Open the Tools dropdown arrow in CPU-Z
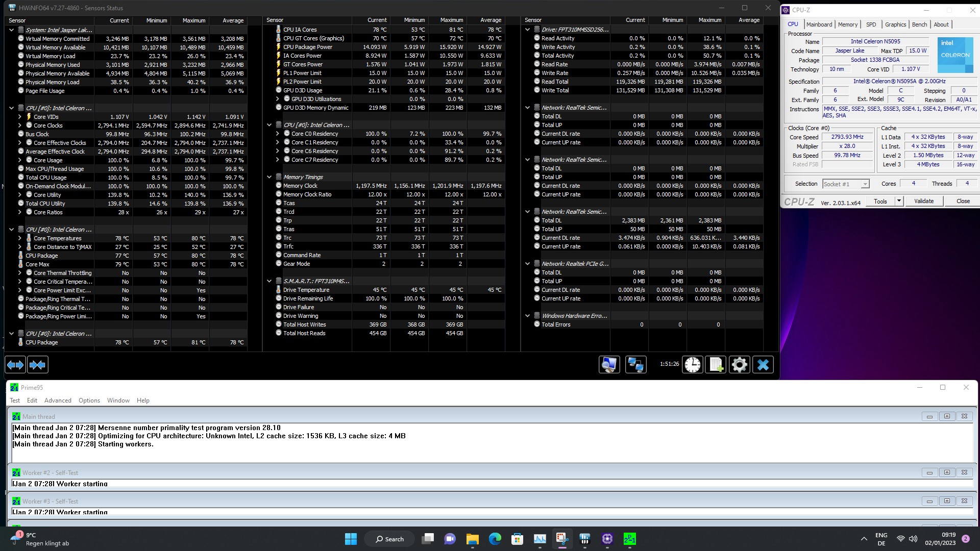This screenshot has width=980, height=551. point(899,201)
